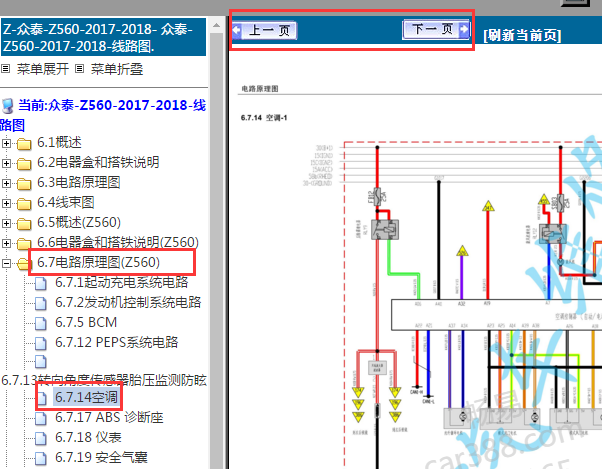Click the 电路原理图 page header text
This screenshot has height=469, width=602.
(x=260, y=89)
